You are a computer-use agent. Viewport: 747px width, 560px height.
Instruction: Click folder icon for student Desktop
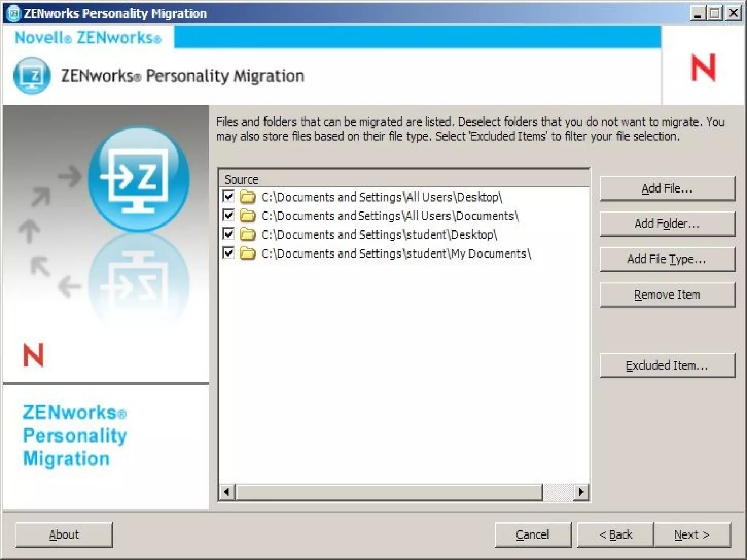tap(248, 235)
